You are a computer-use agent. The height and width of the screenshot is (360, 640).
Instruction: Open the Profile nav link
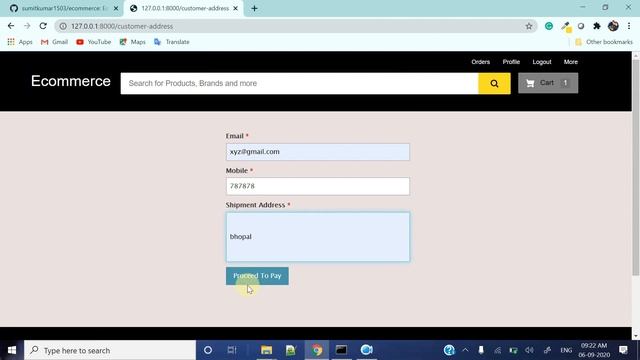[511, 62]
